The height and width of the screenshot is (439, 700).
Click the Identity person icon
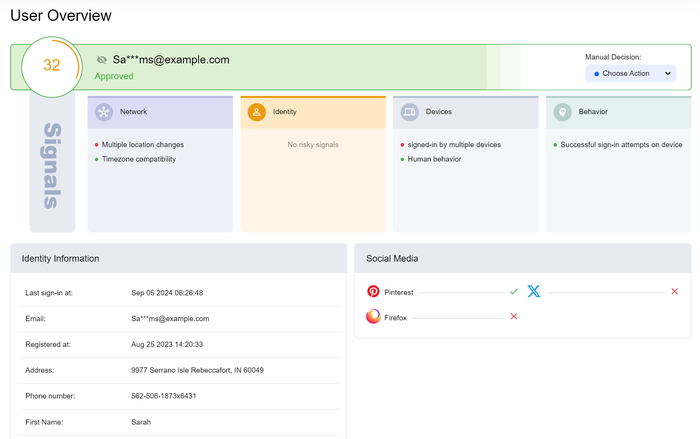(257, 112)
